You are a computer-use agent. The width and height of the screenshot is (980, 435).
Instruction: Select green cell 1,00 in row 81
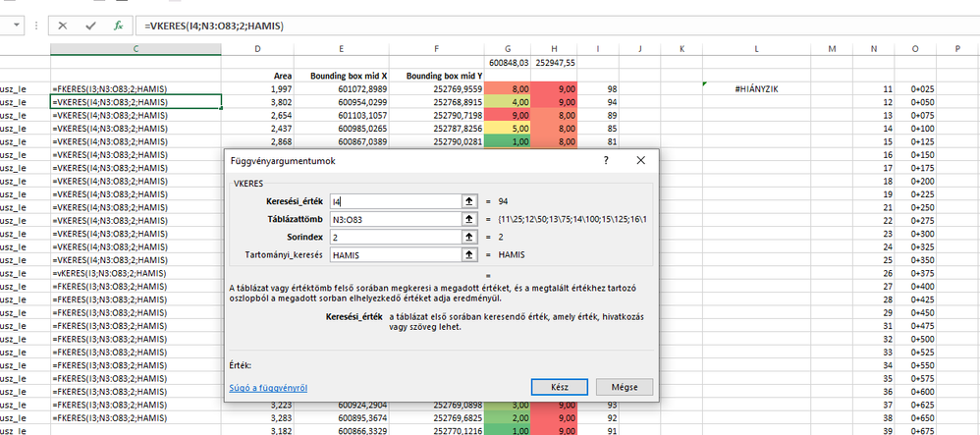508,141
